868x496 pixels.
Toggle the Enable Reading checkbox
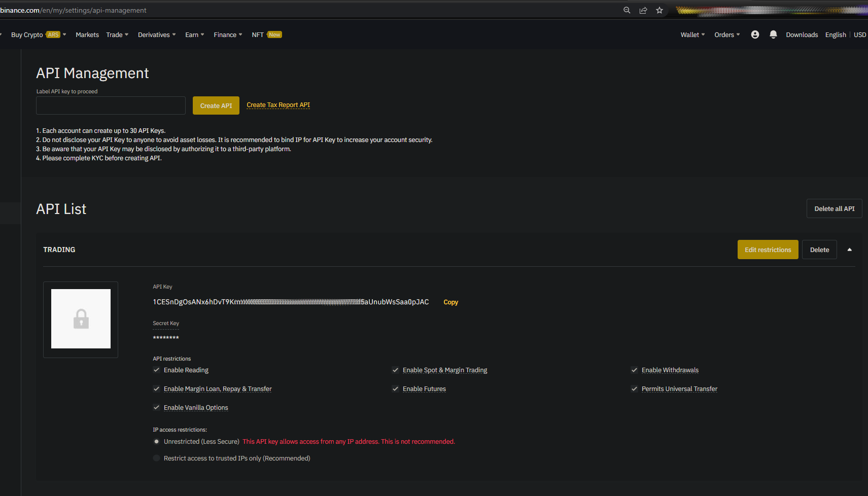(x=157, y=370)
